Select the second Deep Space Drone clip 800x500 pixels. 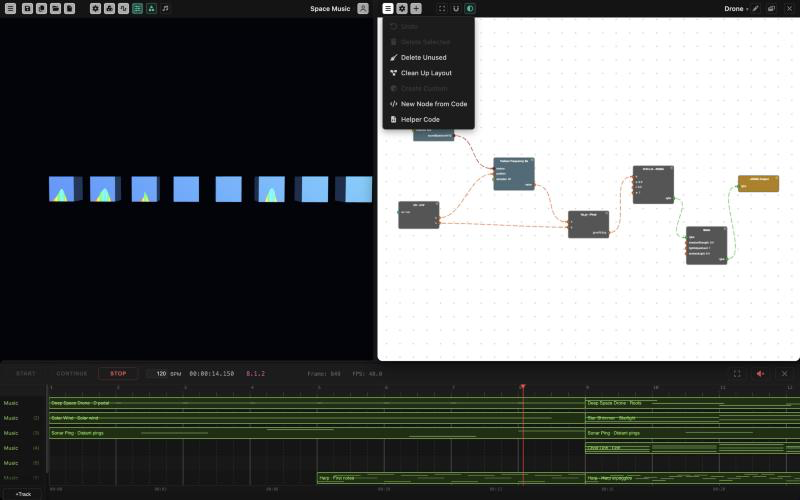pyautogui.click(x=692, y=404)
